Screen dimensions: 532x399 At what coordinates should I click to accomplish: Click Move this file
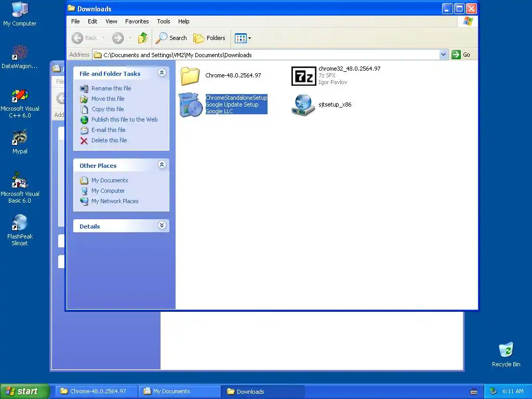point(108,99)
